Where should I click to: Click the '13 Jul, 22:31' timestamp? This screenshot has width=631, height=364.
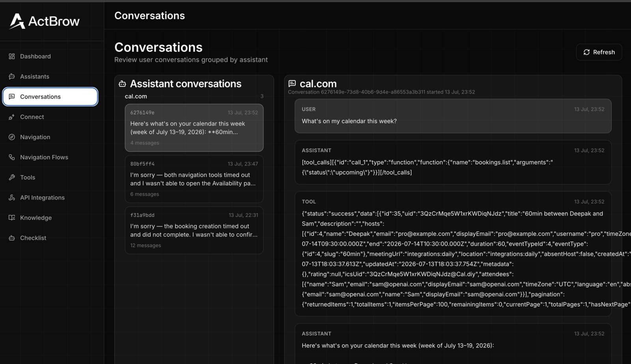pos(243,215)
